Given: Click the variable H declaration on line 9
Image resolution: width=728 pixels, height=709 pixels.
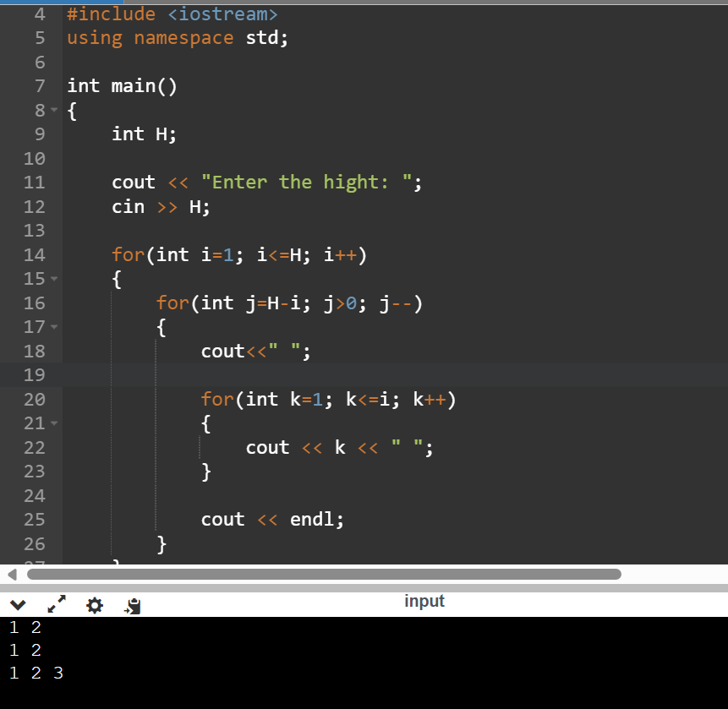Looking at the screenshot, I should tap(144, 134).
